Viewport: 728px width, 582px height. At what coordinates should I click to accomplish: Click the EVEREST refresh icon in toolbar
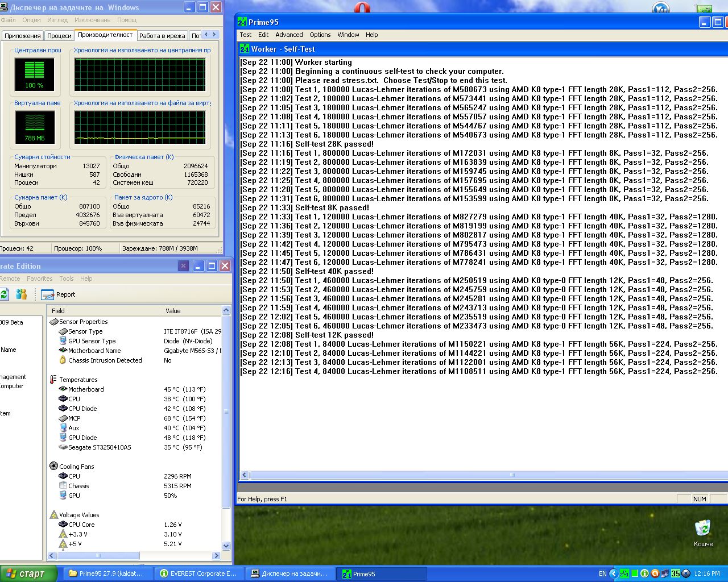[4, 294]
